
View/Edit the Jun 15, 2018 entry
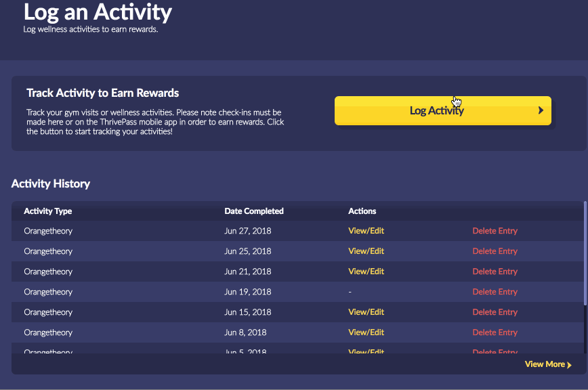[366, 312]
